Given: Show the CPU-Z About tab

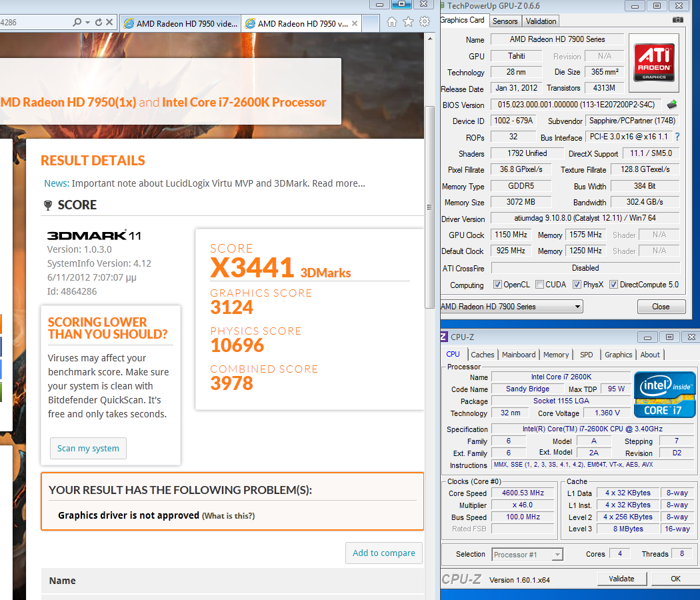Looking at the screenshot, I should pos(650,355).
